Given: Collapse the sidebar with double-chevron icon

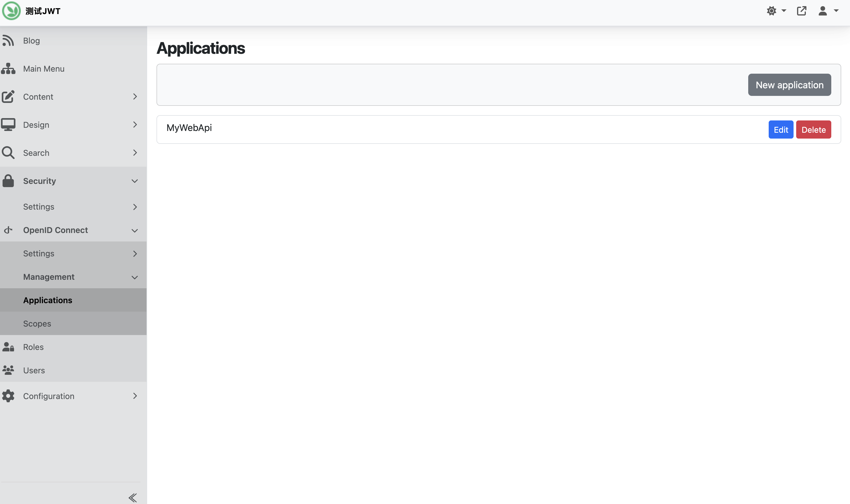Looking at the screenshot, I should pos(133,498).
